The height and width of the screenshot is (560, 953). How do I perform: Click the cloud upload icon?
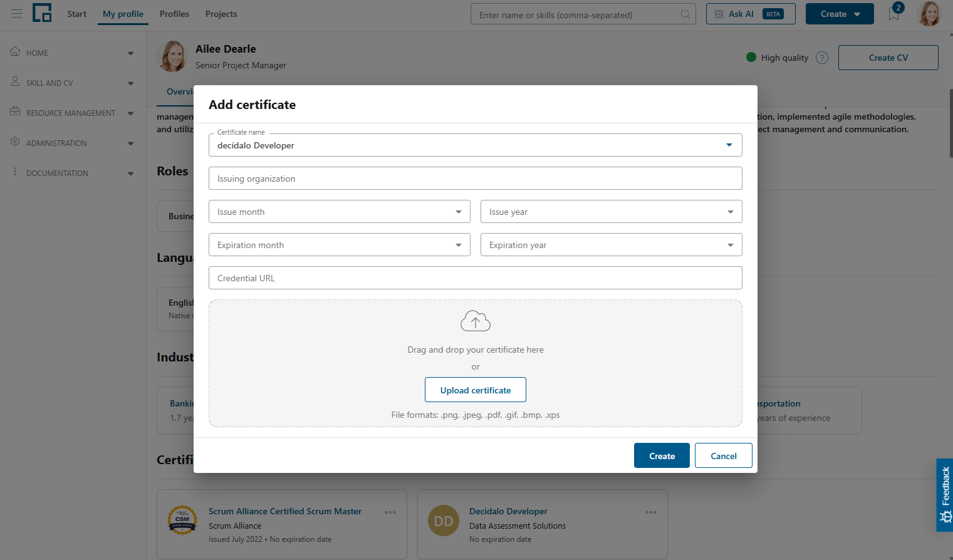tap(476, 321)
